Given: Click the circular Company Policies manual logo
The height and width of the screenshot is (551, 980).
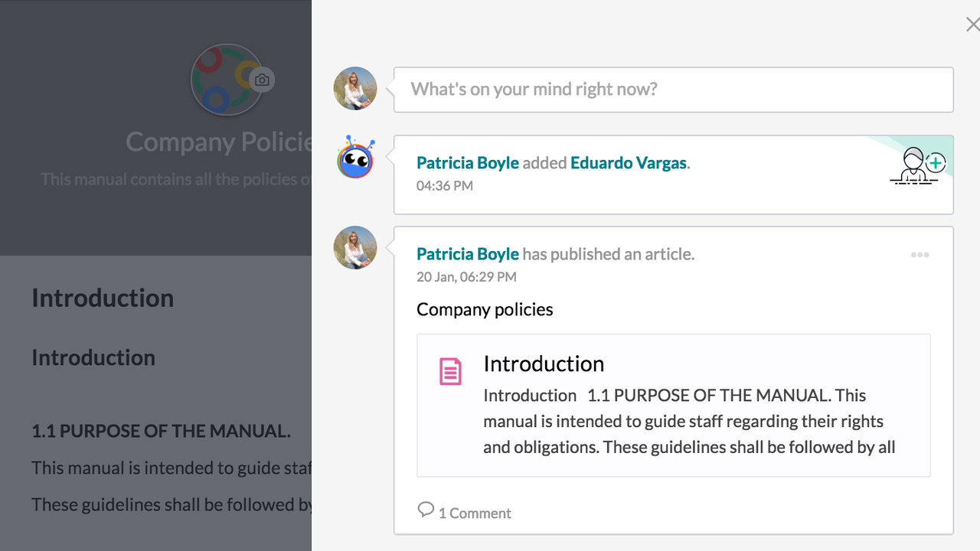Looking at the screenshot, I should [224, 80].
